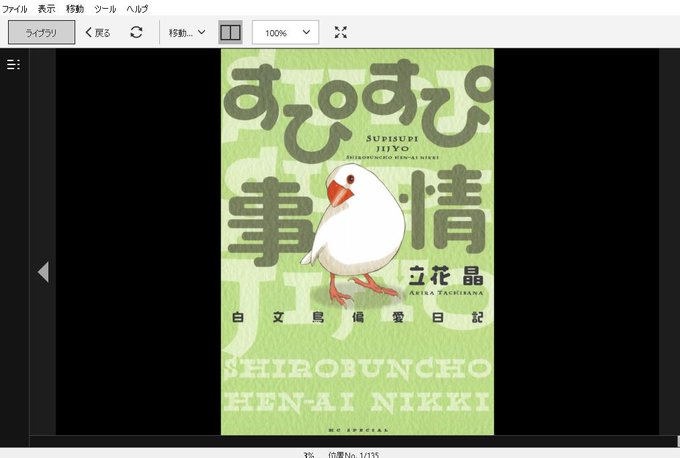Enter full screen with the expand icon
680x458 pixels.
[341, 32]
